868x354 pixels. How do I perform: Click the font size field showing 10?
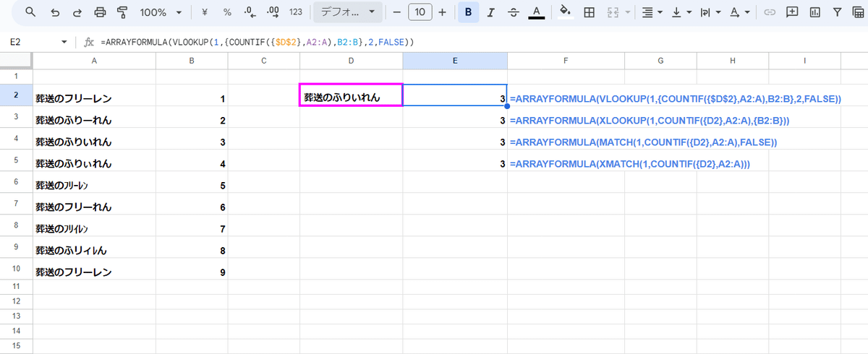[421, 12]
